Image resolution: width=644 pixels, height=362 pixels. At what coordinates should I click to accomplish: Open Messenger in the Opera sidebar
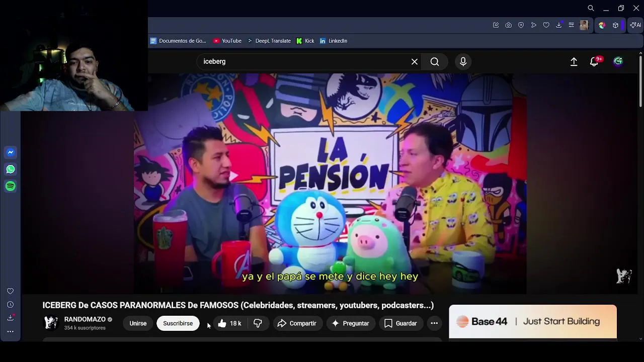[x=11, y=152]
